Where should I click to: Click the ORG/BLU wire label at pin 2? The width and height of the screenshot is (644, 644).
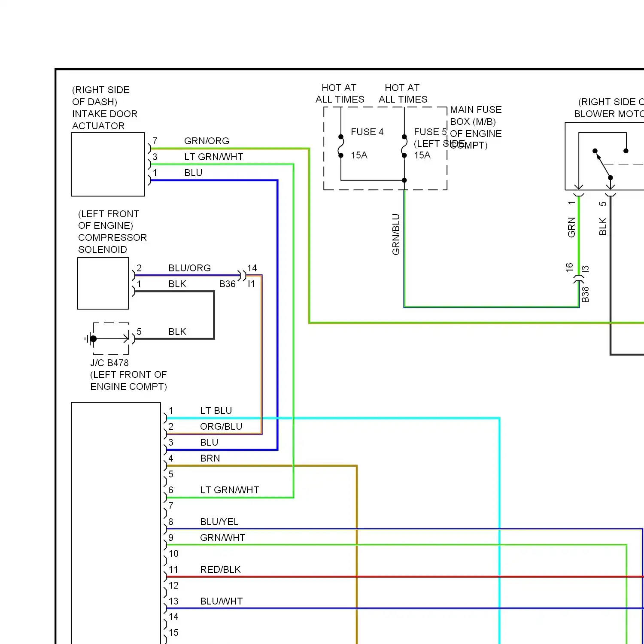(x=221, y=426)
